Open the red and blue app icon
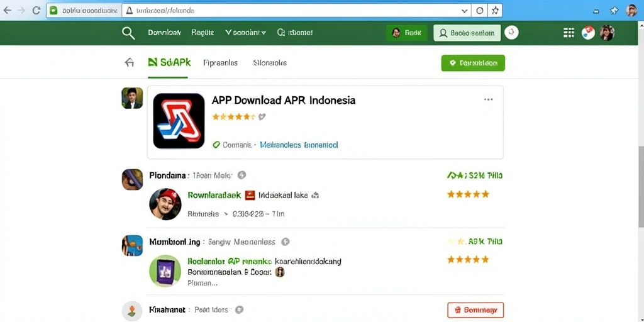This screenshot has height=322, width=644. (x=179, y=121)
